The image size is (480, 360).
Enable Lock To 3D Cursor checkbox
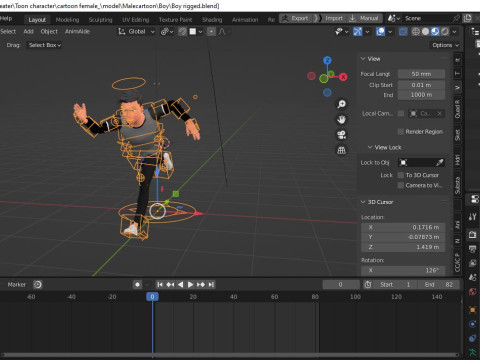[401, 175]
